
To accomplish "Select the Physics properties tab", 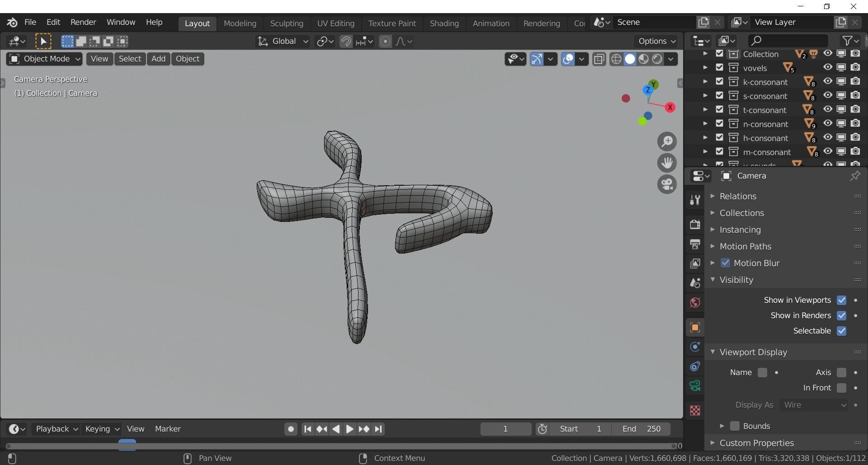I will 695,347.
